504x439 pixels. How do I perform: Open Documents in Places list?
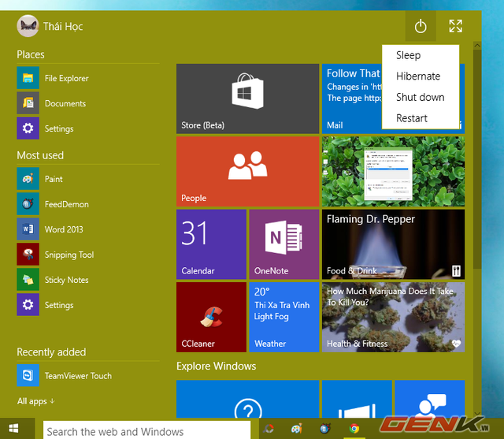click(87, 103)
